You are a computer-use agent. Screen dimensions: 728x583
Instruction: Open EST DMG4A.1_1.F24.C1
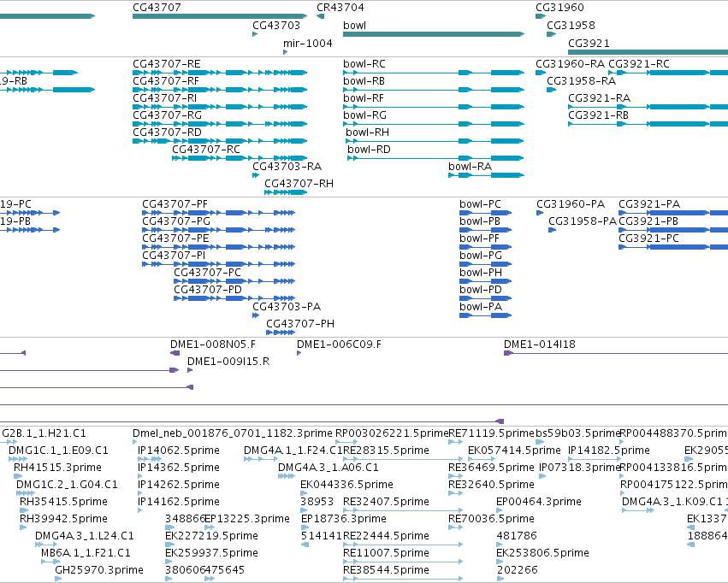(293, 450)
